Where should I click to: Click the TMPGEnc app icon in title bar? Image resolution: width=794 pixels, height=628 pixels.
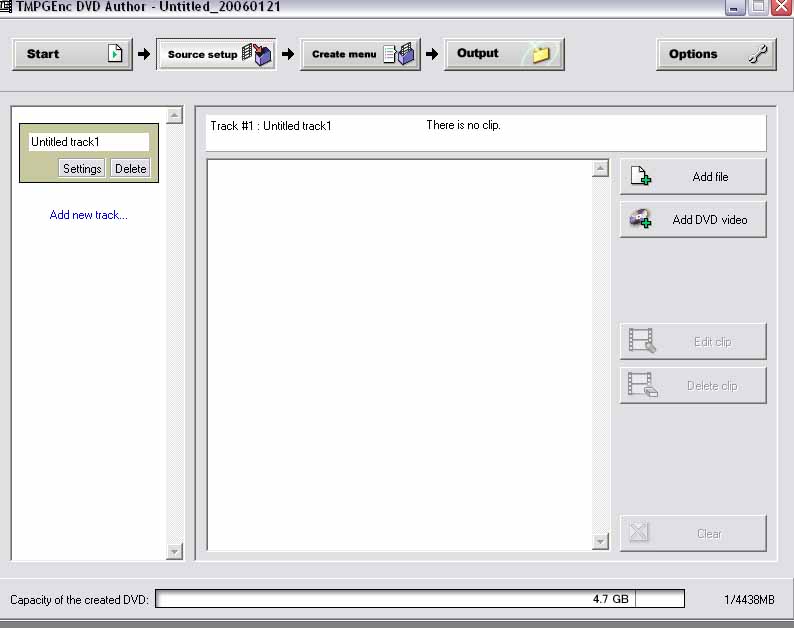pos(6,7)
